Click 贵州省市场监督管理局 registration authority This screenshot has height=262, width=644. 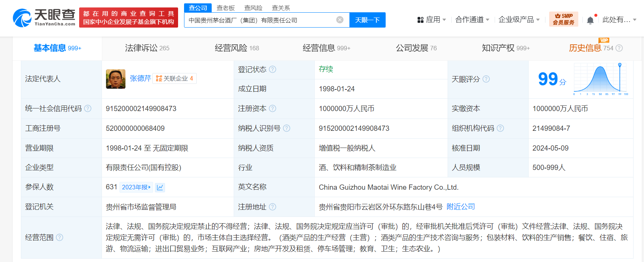(x=141, y=207)
